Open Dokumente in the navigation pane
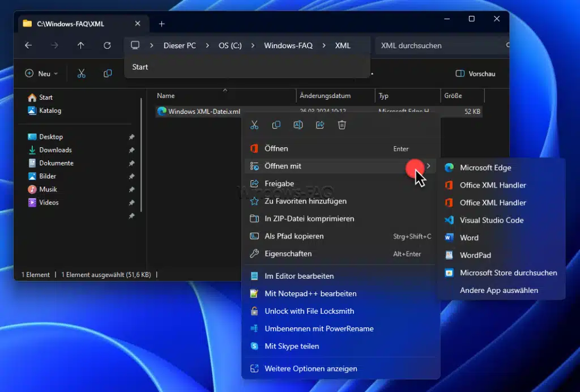This screenshot has height=392, width=580. point(50,163)
